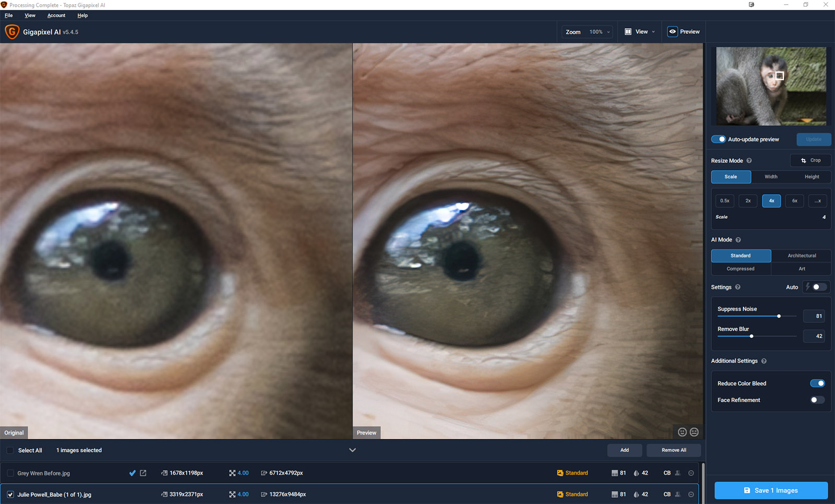Collapse the image list panel chevron

pyautogui.click(x=352, y=450)
